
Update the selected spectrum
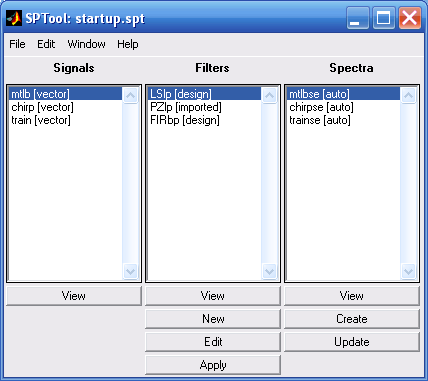352,342
